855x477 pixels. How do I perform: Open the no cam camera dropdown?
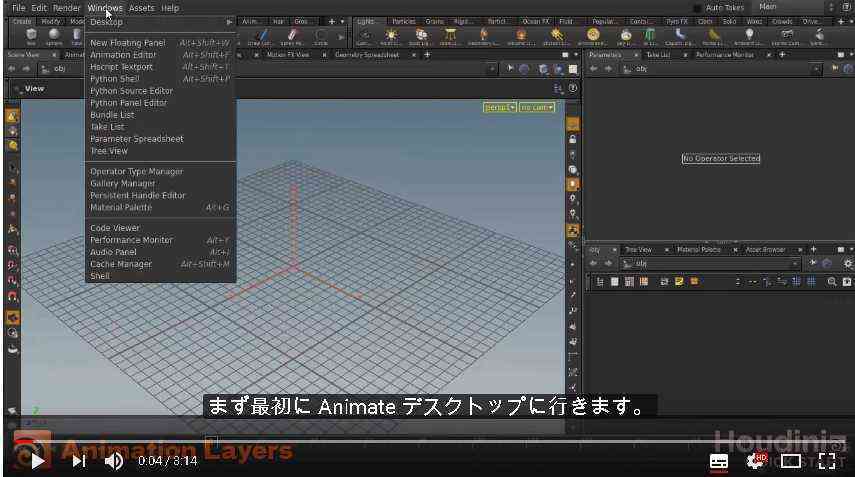point(537,107)
